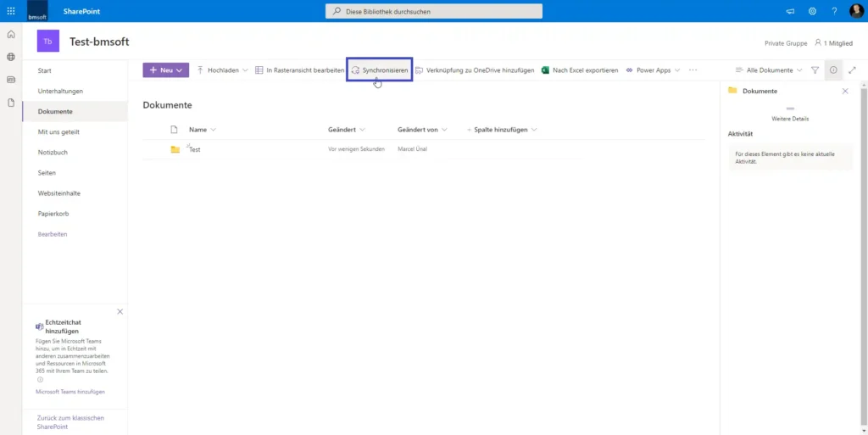
Task: Click the Microsoft Teams hinzufügen link
Action: coord(70,392)
